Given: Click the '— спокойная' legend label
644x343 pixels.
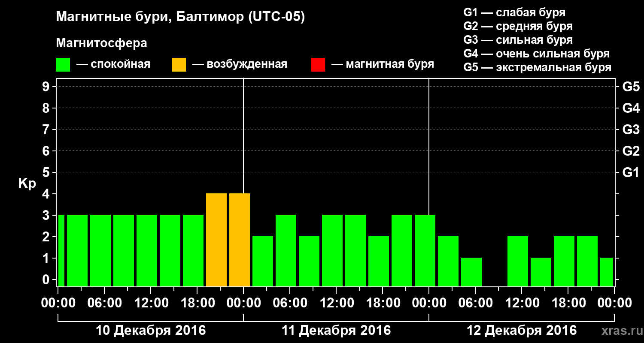Looking at the screenshot, I should [113, 65].
